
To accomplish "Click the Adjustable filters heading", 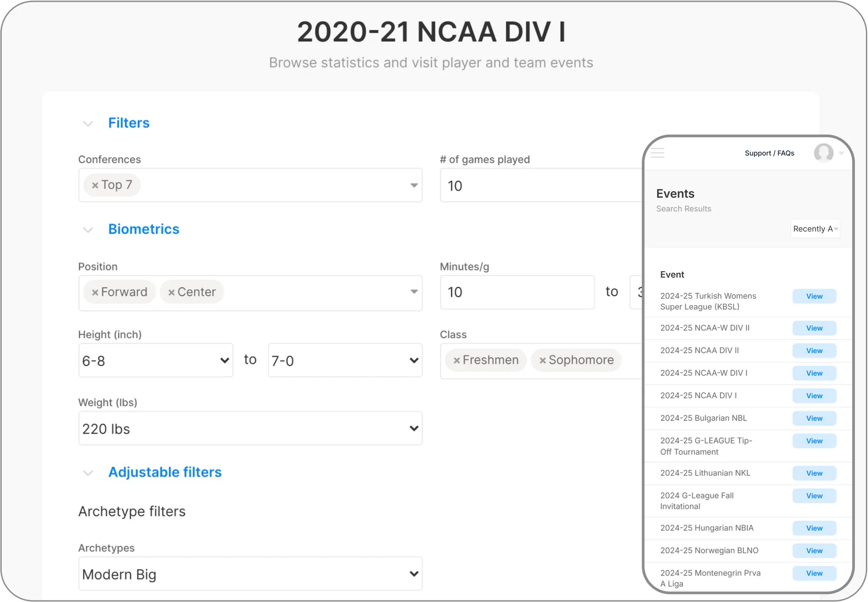I will pyautogui.click(x=165, y=472).
